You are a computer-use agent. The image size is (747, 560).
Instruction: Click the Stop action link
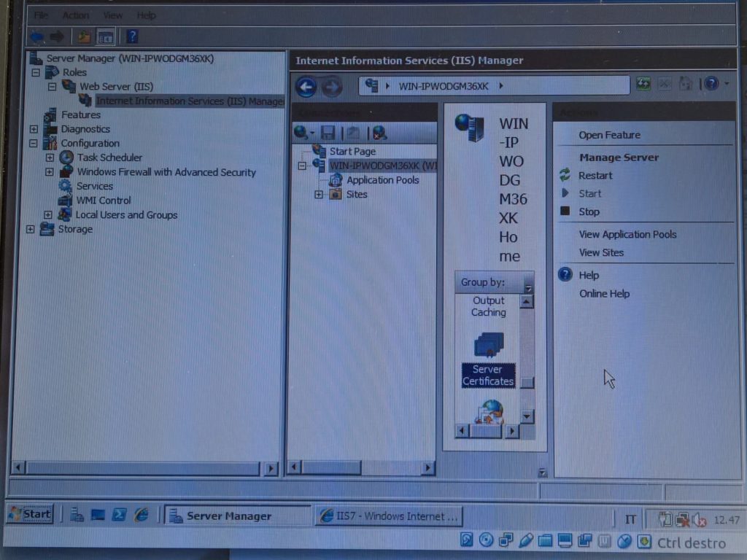pos(589,212)
